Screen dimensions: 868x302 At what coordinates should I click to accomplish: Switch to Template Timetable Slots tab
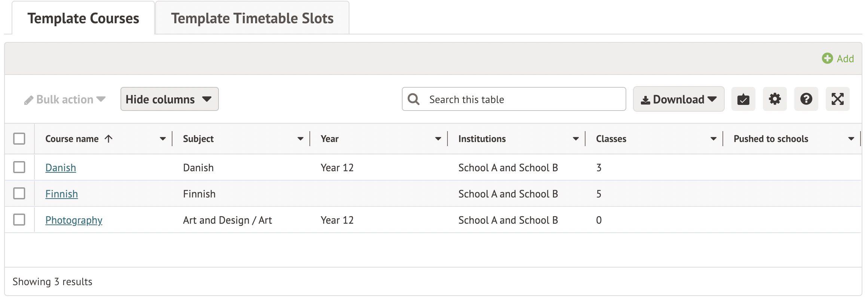[x=252, y=18]
